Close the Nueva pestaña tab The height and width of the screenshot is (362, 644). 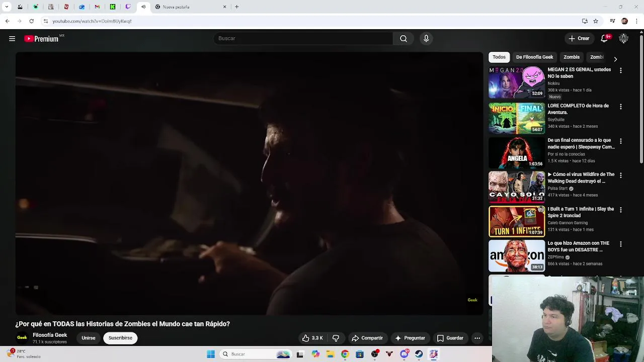[224, 7]
